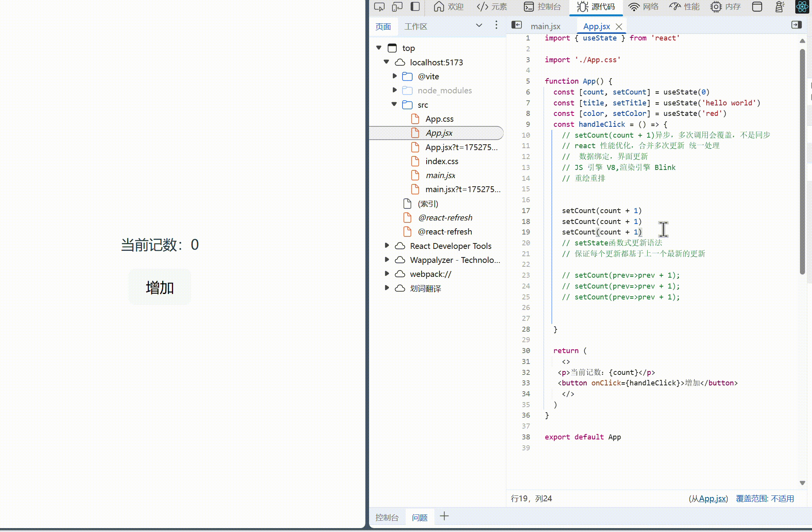Open the Memory panel
This screenshot has width=812, height=532.
pyautogui.click(x=726, y=7)
